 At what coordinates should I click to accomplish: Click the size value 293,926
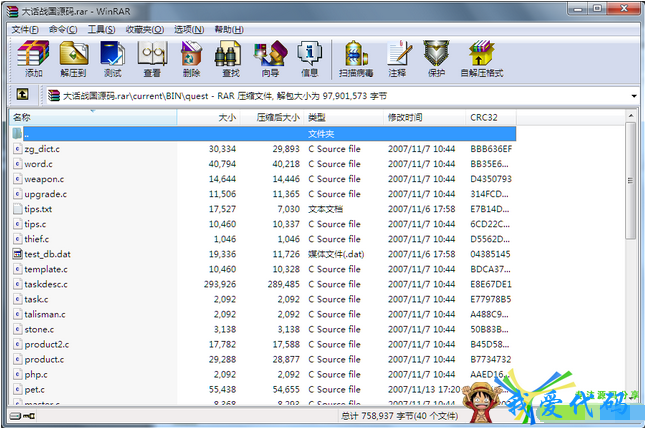220,284
